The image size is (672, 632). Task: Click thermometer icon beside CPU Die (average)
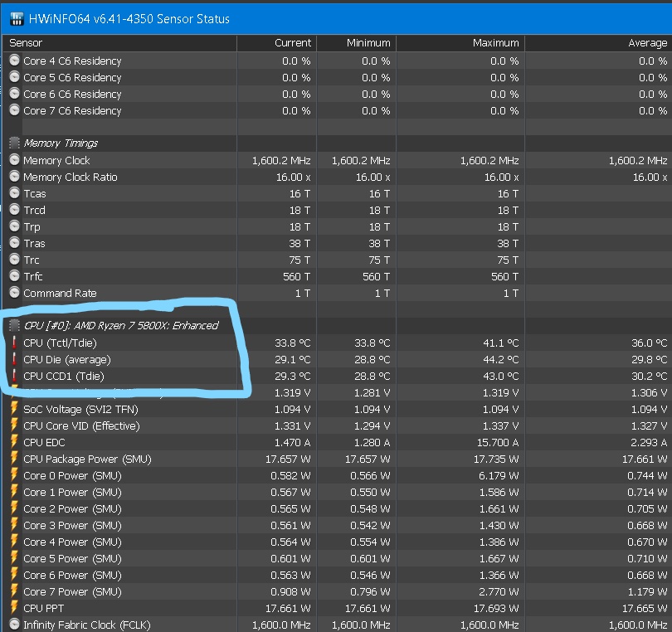click(14, 359)
